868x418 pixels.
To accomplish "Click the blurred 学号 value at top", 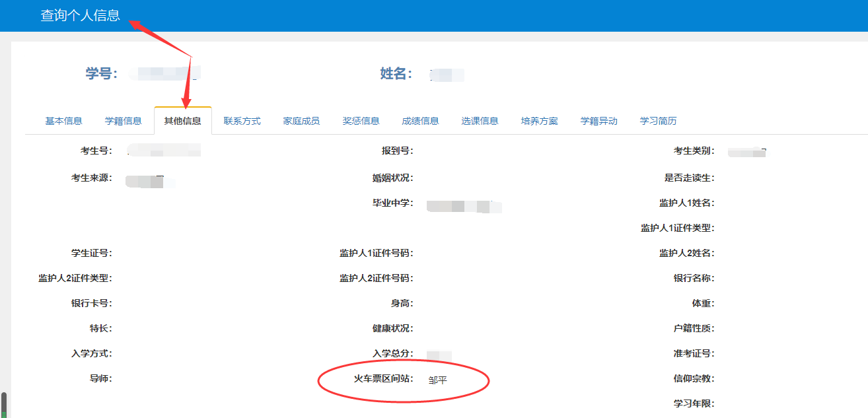I will [x=165, y=73].
